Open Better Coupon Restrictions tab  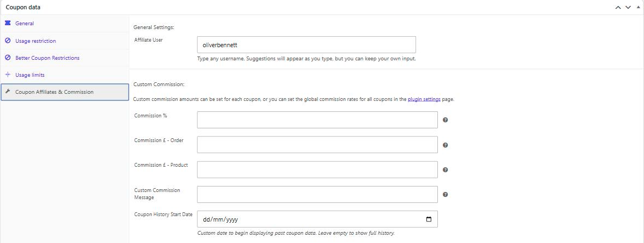65,58
